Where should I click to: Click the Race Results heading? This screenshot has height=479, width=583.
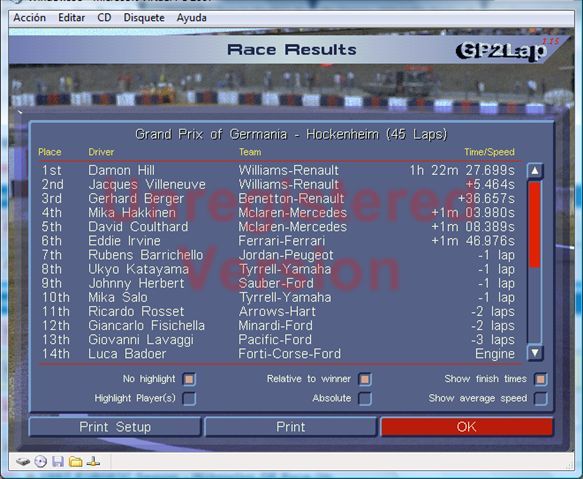(x=292, y=50)
